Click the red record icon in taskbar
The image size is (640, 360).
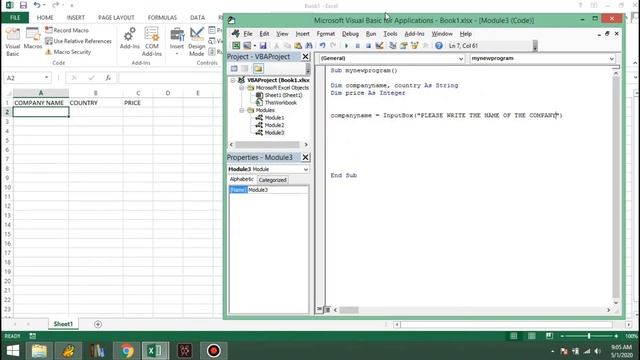click(x=213, y=351)
